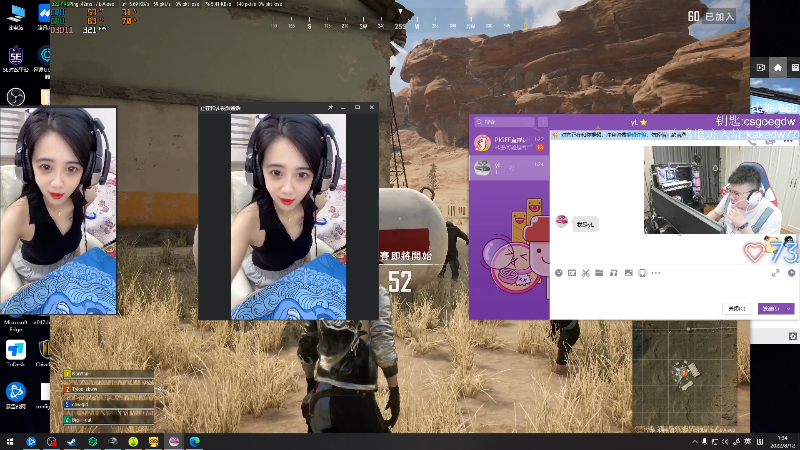
Task: Open chat history clock icon
Action: coord(791,273)
